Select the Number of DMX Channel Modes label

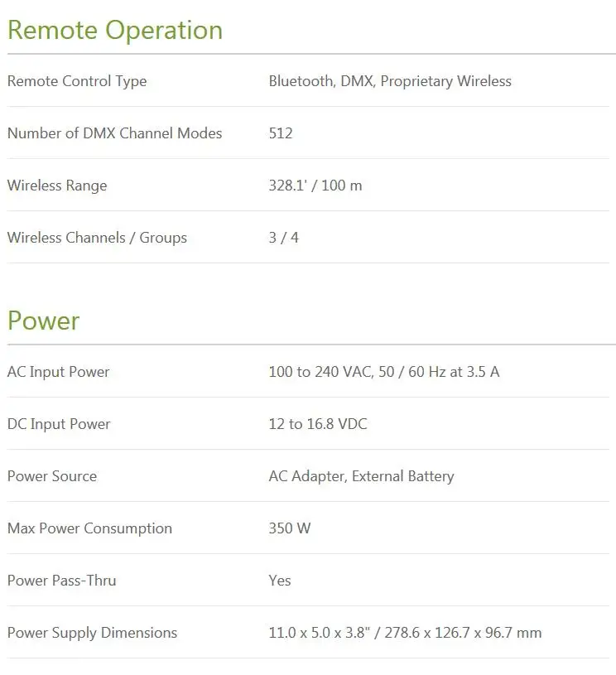115,133
